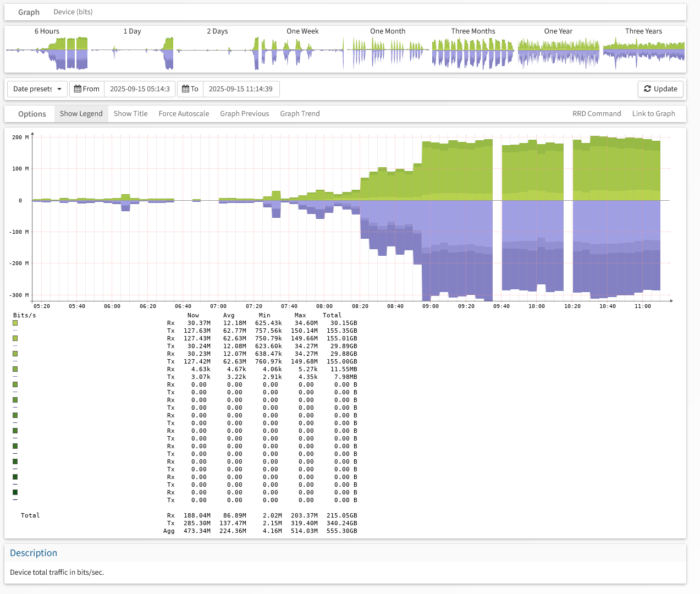
Task: Enable the Graph Previous option
Action: [244, 114]
